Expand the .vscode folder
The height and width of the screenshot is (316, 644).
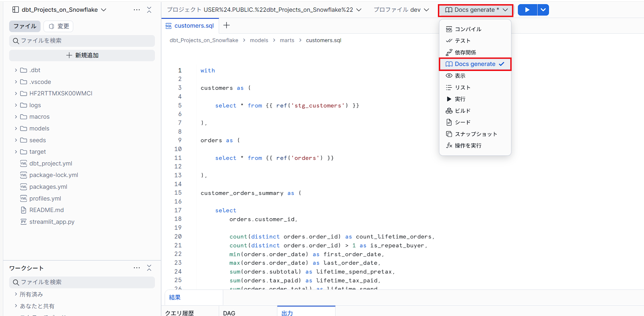(x=16, y=82)
